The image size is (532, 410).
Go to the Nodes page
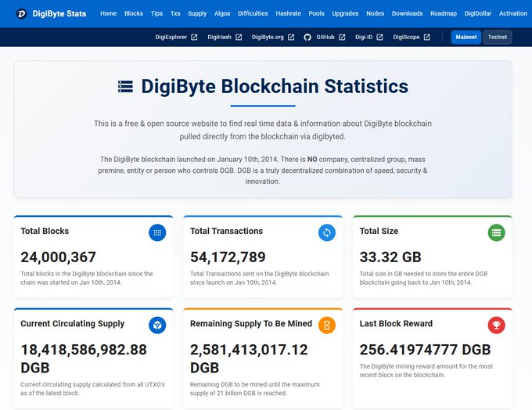[x=375, y=13]
